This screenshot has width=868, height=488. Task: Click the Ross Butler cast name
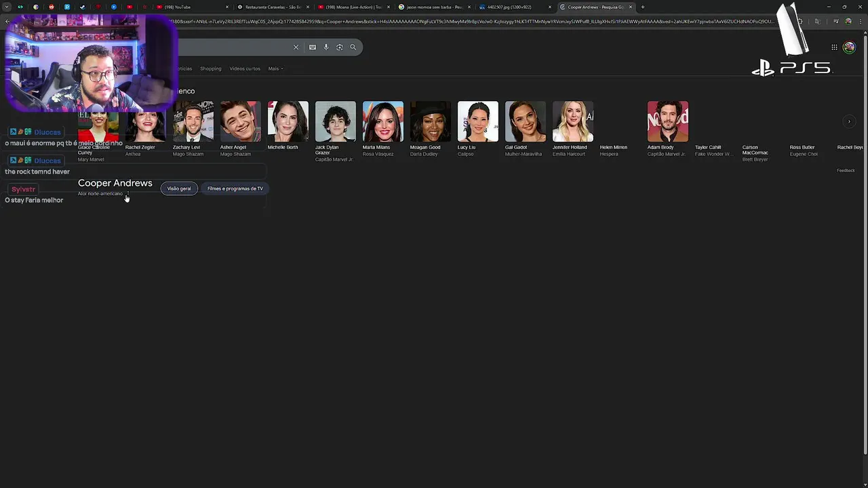(x=802, y=147)
